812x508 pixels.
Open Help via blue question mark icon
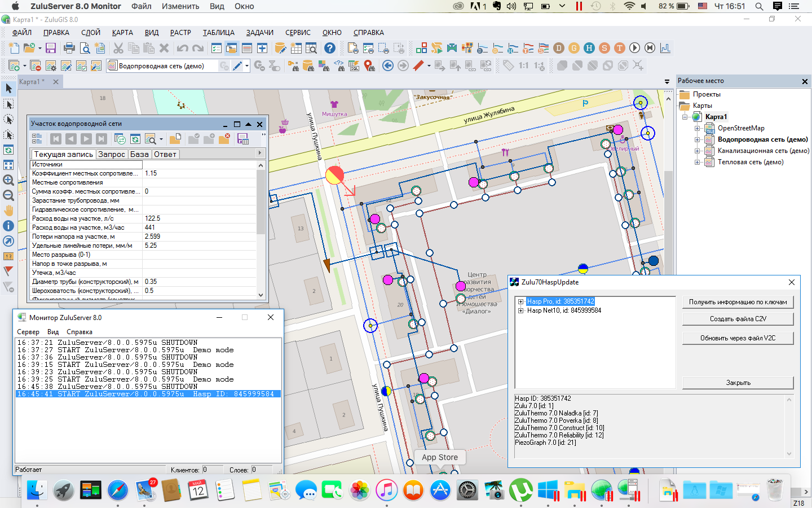[330, 48]
